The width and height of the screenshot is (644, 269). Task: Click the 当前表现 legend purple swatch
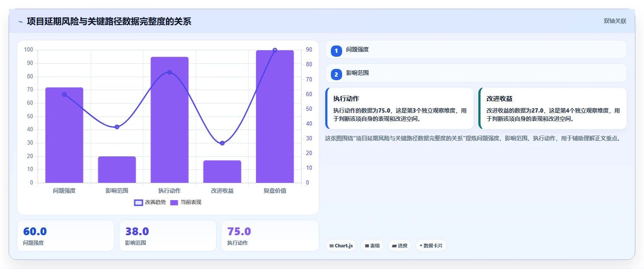[x=174, y=202]
